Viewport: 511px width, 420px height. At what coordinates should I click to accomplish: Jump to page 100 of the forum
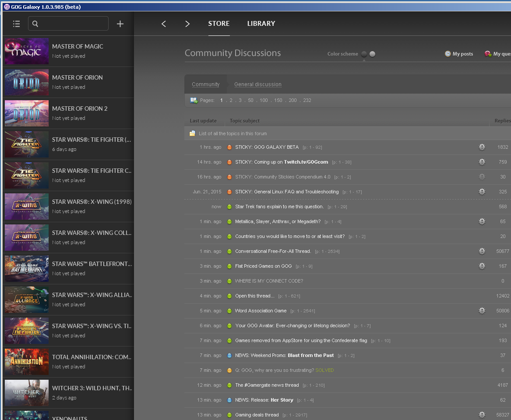tap(264, 100)
